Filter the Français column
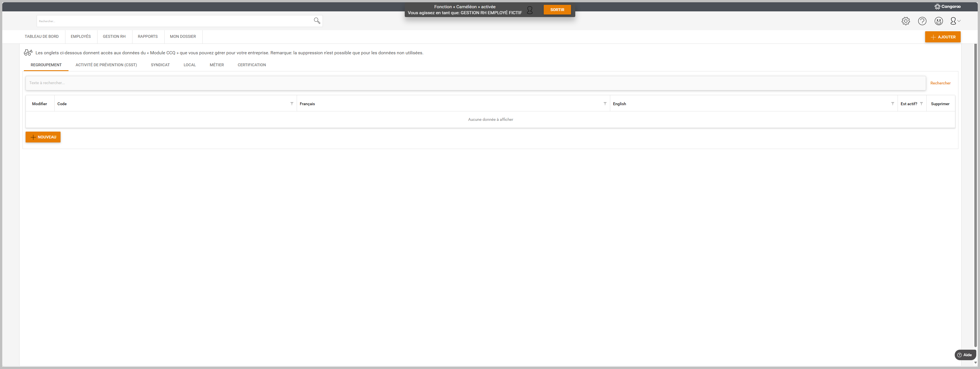This screenshot has height=369, width=980. click(605, 103)
